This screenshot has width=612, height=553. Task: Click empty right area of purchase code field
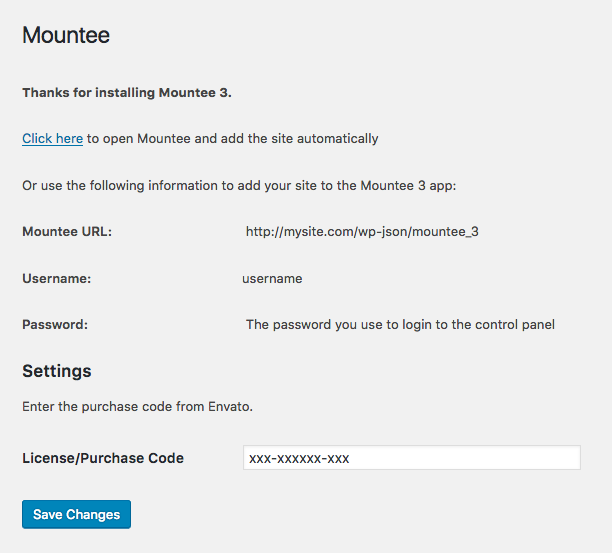(464, 457)
